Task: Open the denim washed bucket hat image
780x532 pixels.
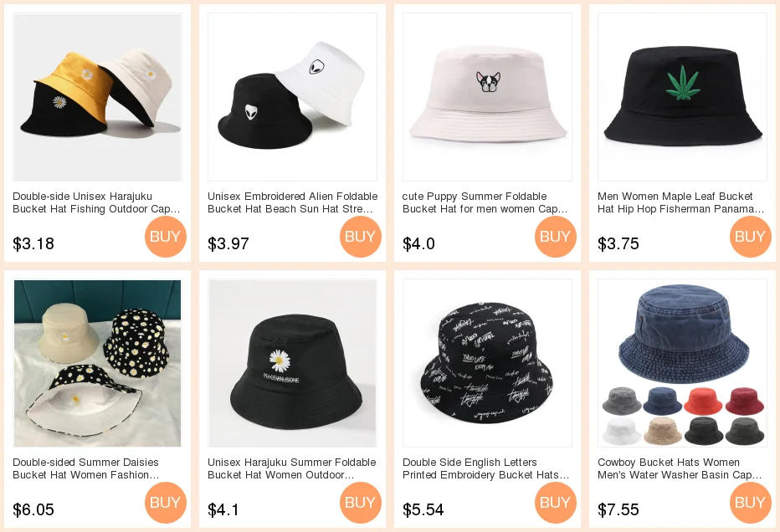Action: pyautogui.click(x=683, y=363)
